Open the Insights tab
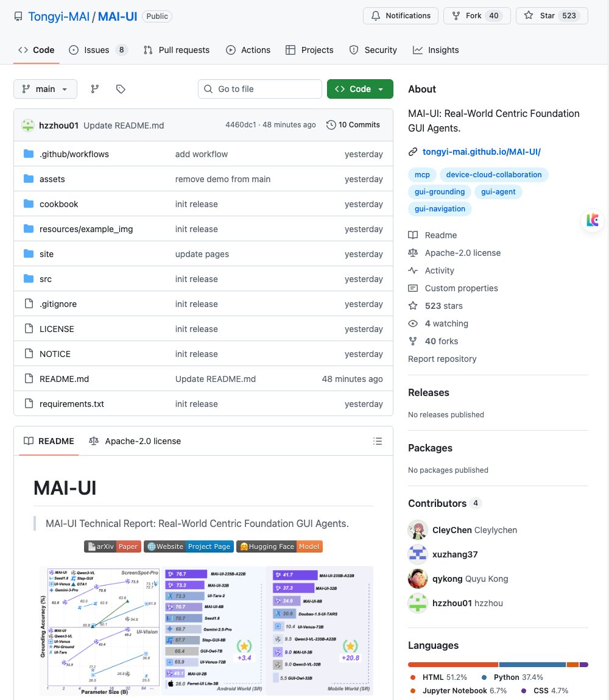 click(x=436, y=50)
